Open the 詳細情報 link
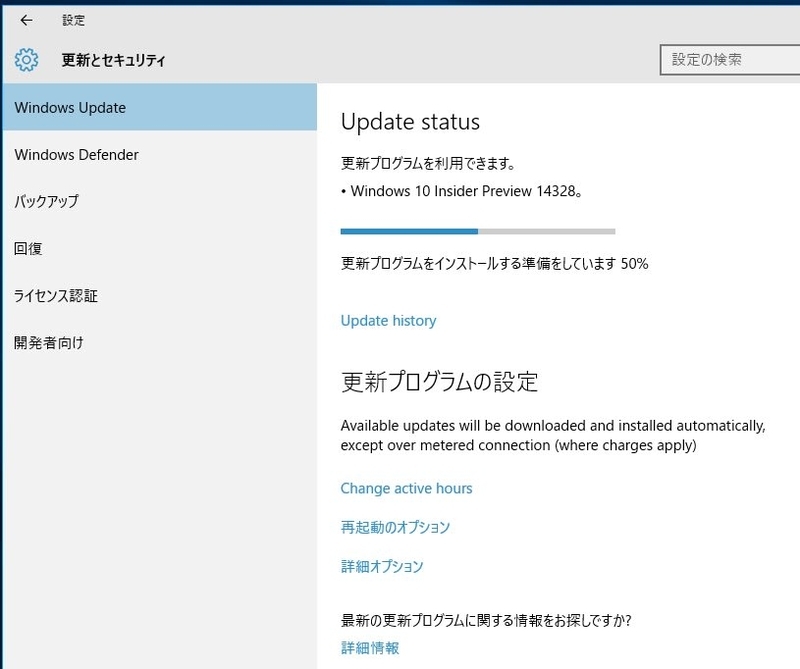The height and width of the screenshot is (669, 800). pos(370,648)
